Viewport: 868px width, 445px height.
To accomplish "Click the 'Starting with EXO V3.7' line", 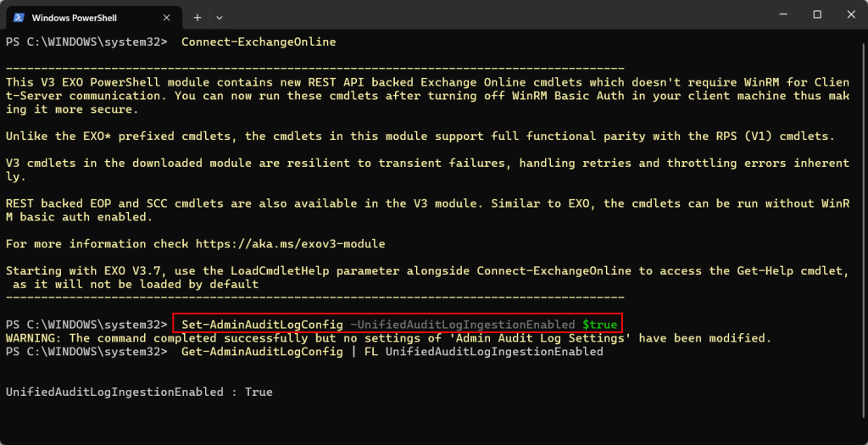I will 424,271.
